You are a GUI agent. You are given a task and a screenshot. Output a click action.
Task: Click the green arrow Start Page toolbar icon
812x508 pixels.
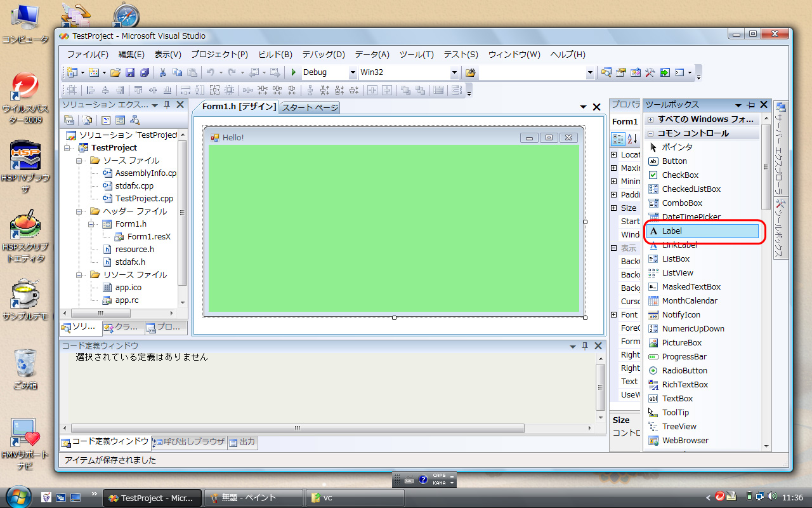pyautogui.click(x=665, y=72)
